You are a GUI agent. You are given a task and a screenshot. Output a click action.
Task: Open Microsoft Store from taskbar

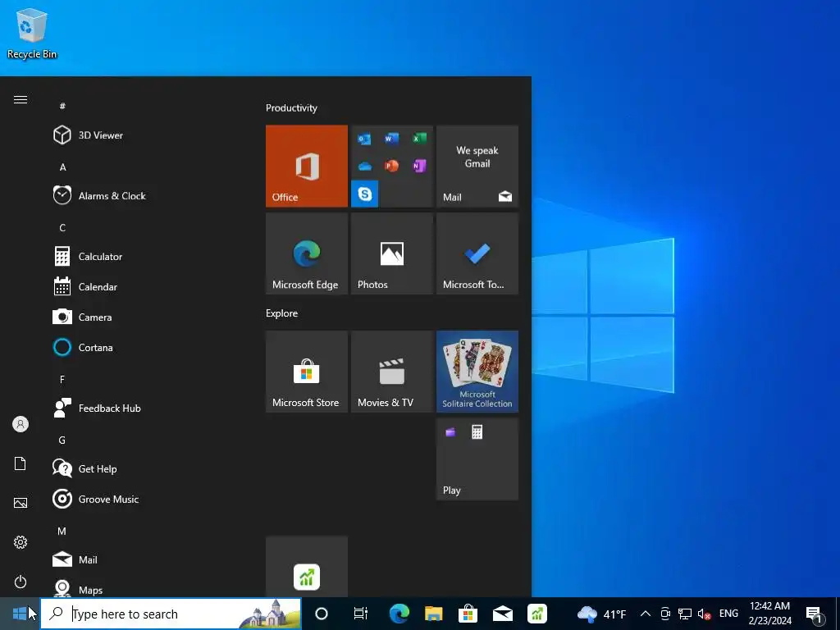468,614
